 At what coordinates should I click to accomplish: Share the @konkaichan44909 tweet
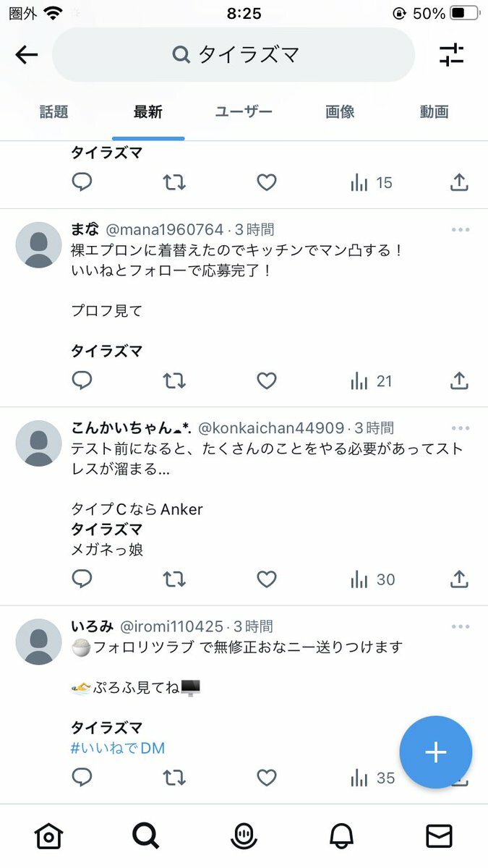point(459,579)
